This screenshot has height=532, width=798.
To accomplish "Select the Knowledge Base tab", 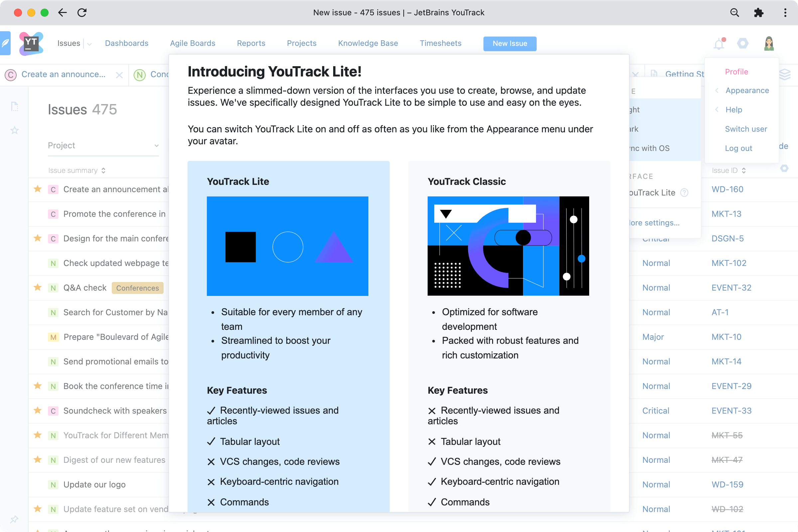I will point(368,43).
